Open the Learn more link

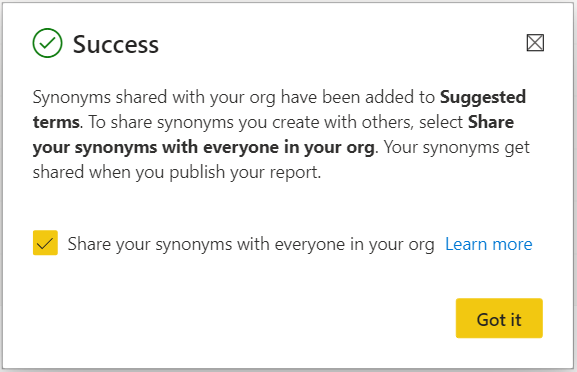point(489,244)
